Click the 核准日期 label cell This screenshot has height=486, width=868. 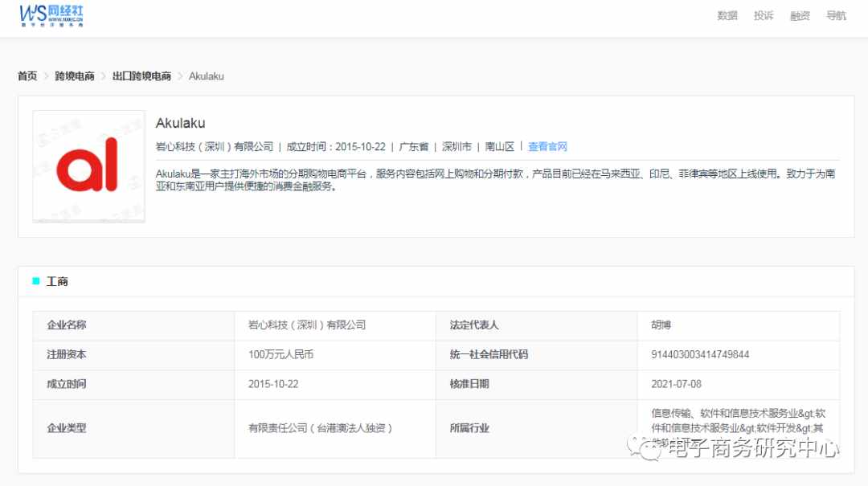[536, 384]
